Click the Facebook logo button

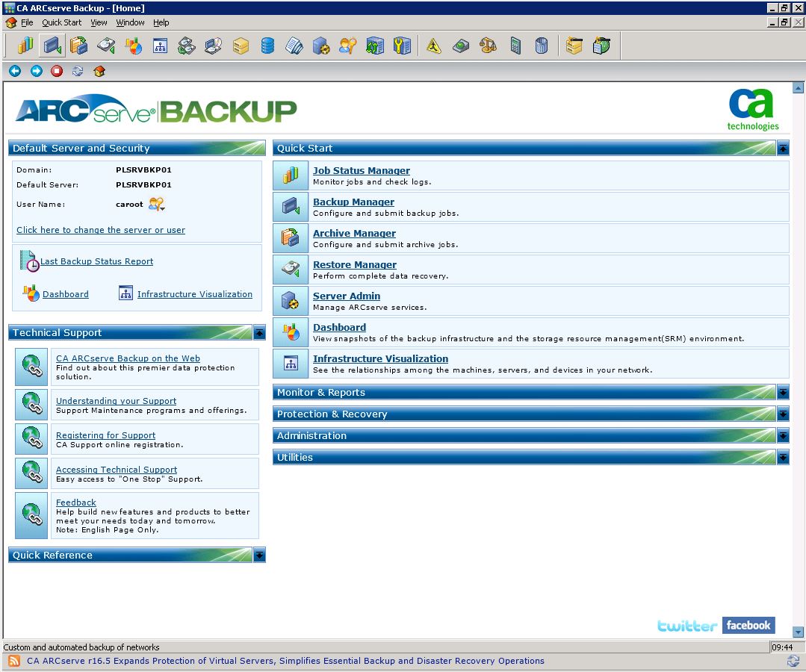pyautogui.click(x=748, y=625)
